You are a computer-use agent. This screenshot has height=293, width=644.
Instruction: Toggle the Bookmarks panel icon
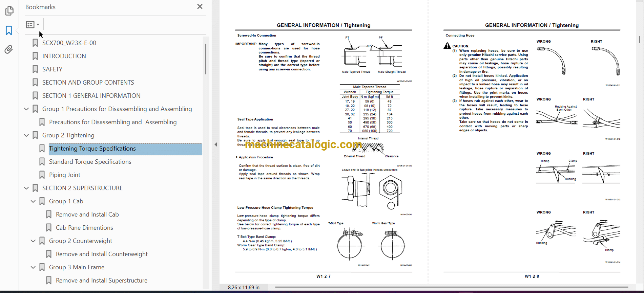click(9, 30)
